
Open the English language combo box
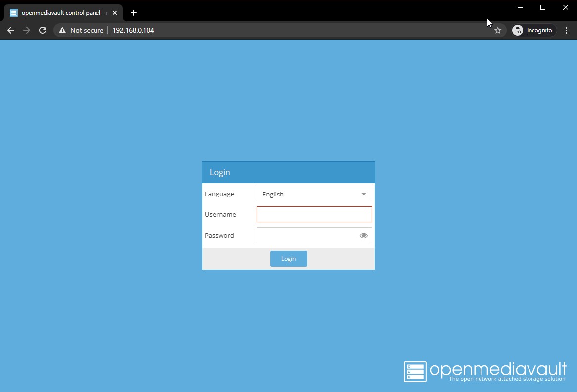[308, 194]
